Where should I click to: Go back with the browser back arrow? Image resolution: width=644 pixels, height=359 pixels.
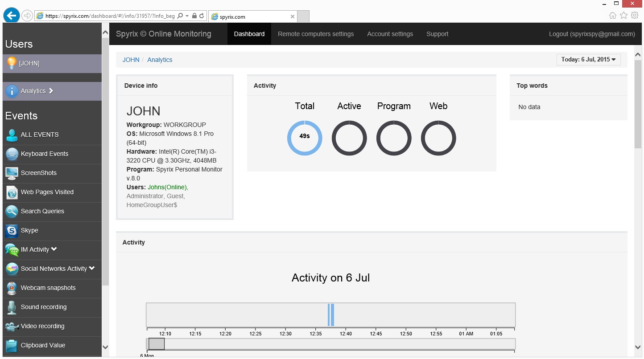point(11,16)
